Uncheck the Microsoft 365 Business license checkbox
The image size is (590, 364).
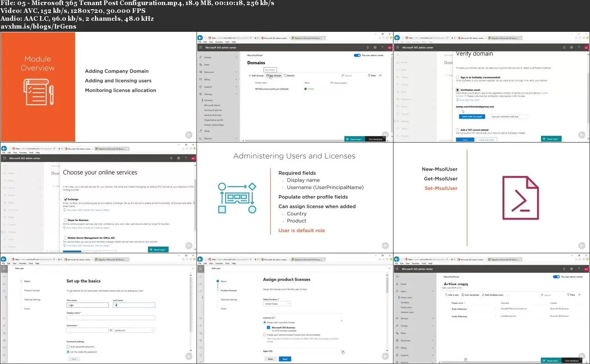[x=268, y=327]
